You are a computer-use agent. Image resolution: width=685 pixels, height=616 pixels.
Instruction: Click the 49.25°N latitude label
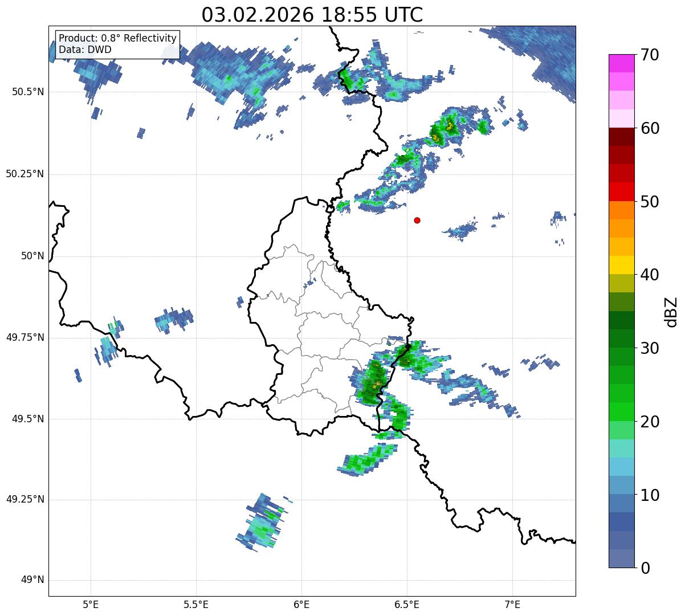pyautogui.click(x=25, y=500)
